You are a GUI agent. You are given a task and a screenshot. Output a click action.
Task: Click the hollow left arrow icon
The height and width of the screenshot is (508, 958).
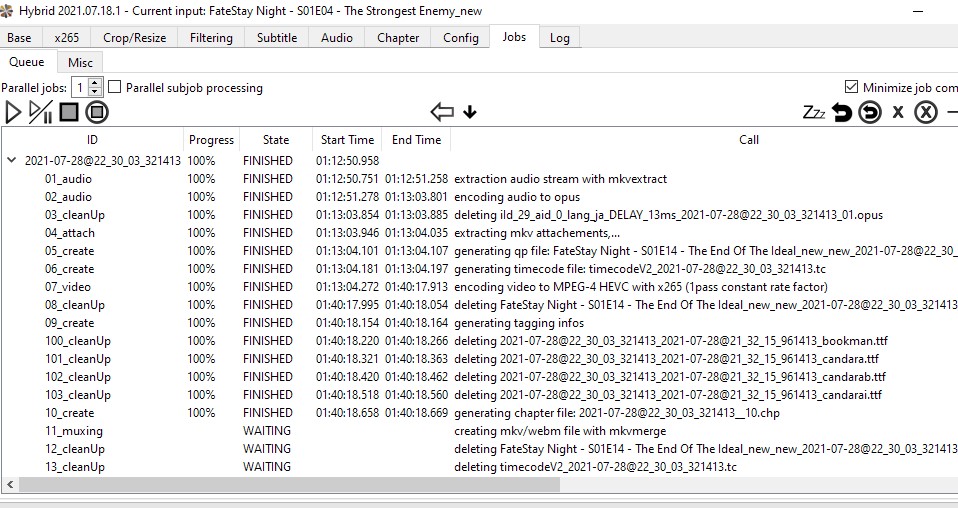pos(442,112)
